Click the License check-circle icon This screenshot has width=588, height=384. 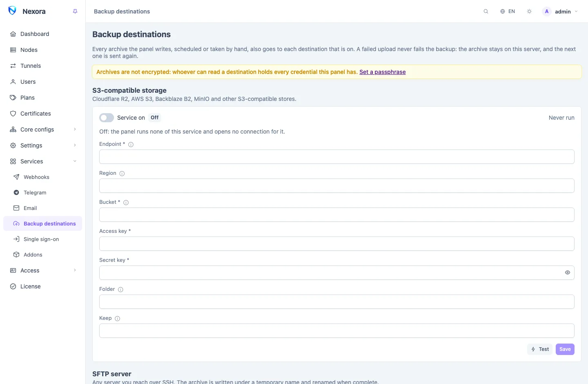coord(13,286)
